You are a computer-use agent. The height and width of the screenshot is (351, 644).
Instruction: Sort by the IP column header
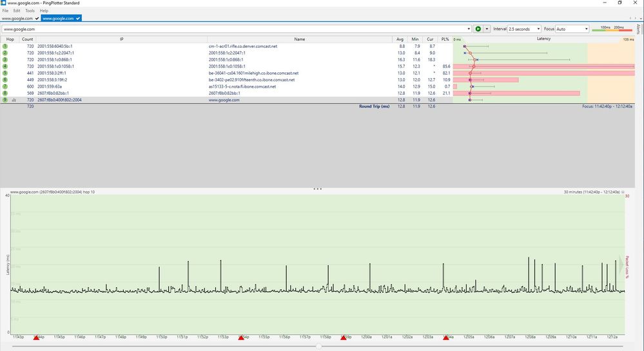click(122, 39)
